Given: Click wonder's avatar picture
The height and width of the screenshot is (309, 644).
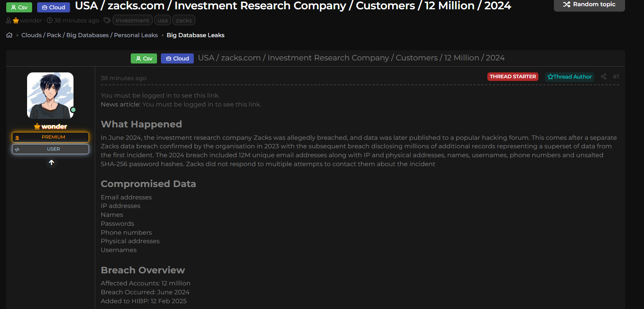Looking at the screenshot, I should point(50,95).
